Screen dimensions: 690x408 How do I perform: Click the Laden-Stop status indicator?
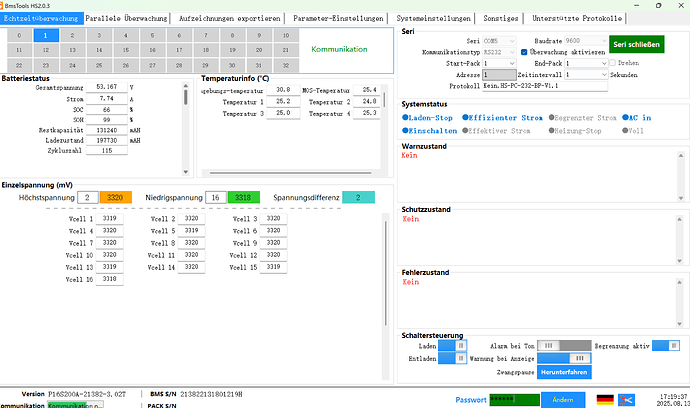coord(427,118)
